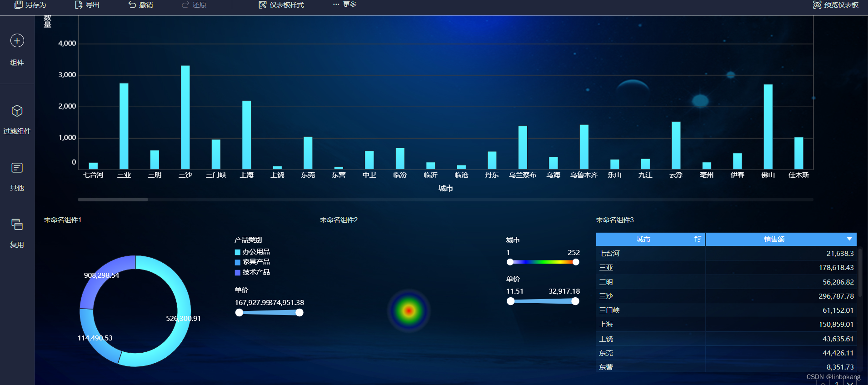Click the 七台河 table row cell

point(650,254)
